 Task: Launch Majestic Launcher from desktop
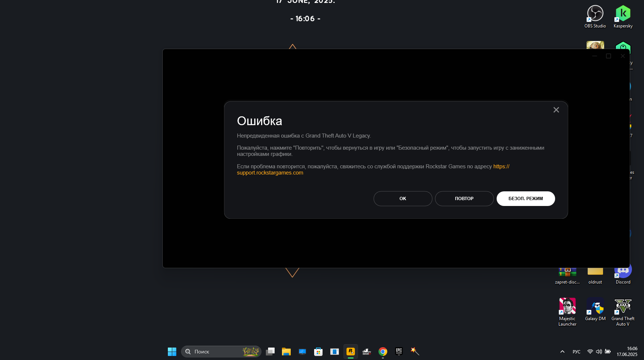567,312
